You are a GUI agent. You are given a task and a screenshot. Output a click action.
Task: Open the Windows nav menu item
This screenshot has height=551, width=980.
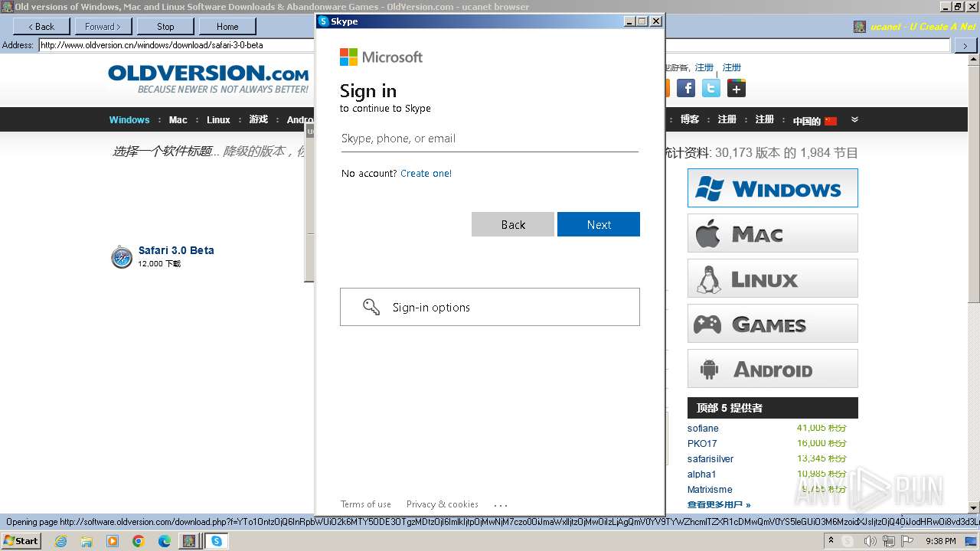pos(129,120)
